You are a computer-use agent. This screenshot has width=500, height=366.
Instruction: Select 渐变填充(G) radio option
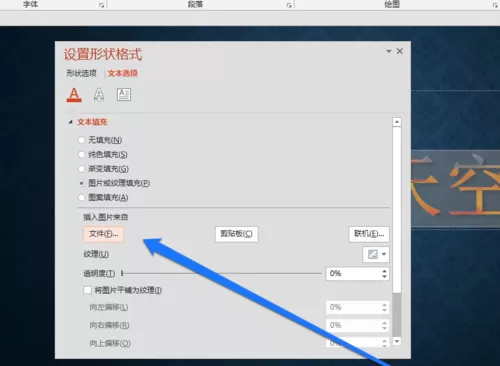[81, 169]
